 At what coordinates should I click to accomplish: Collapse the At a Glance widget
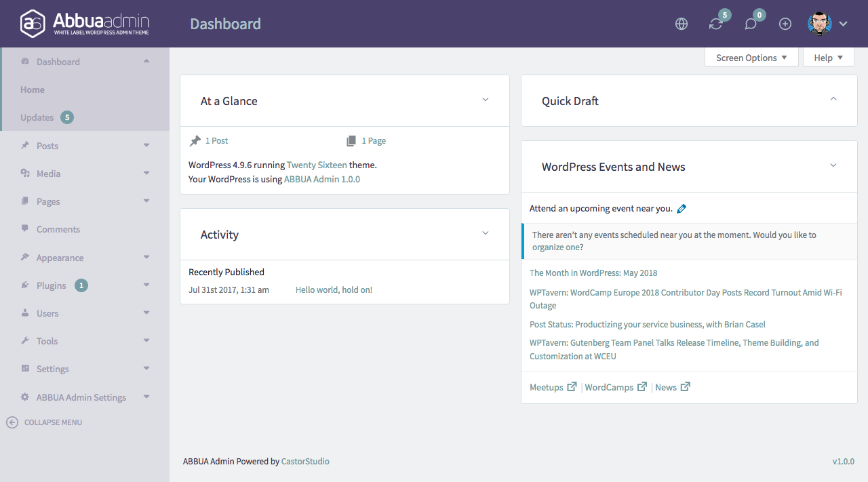[486, 100]
